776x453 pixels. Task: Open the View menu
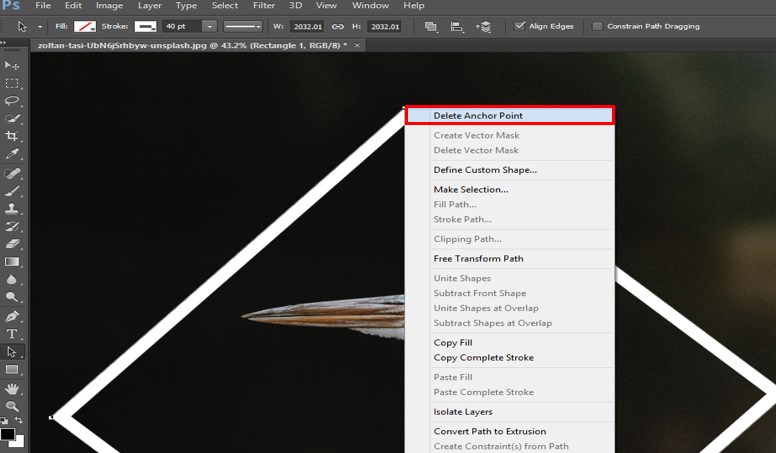[x=326, y=6]
